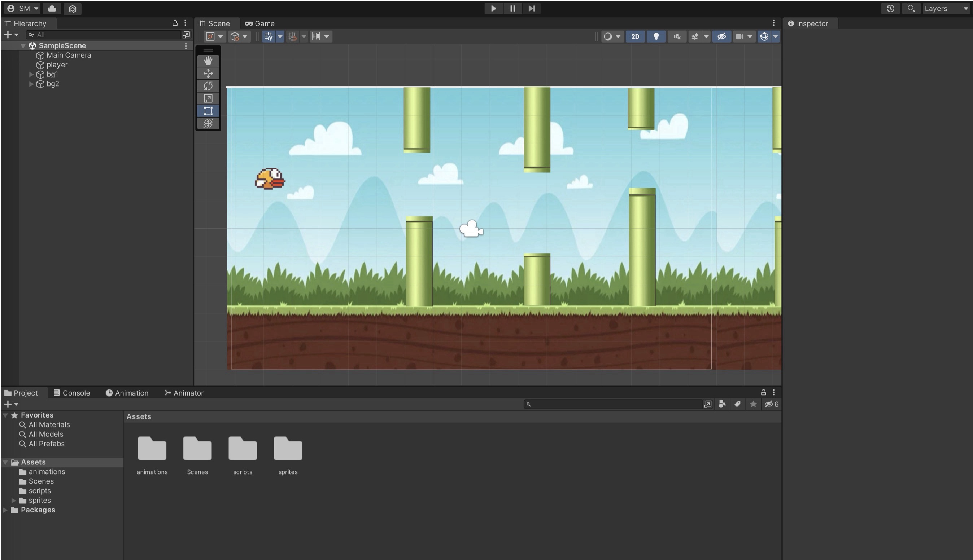Toggle hidden packages visibility count

(x=771, y=404)
